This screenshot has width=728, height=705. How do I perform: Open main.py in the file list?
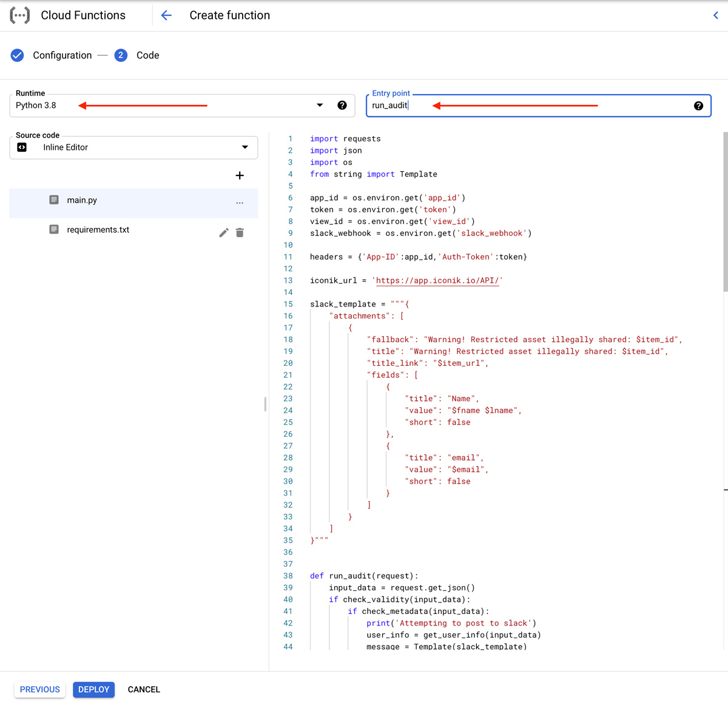82,200
